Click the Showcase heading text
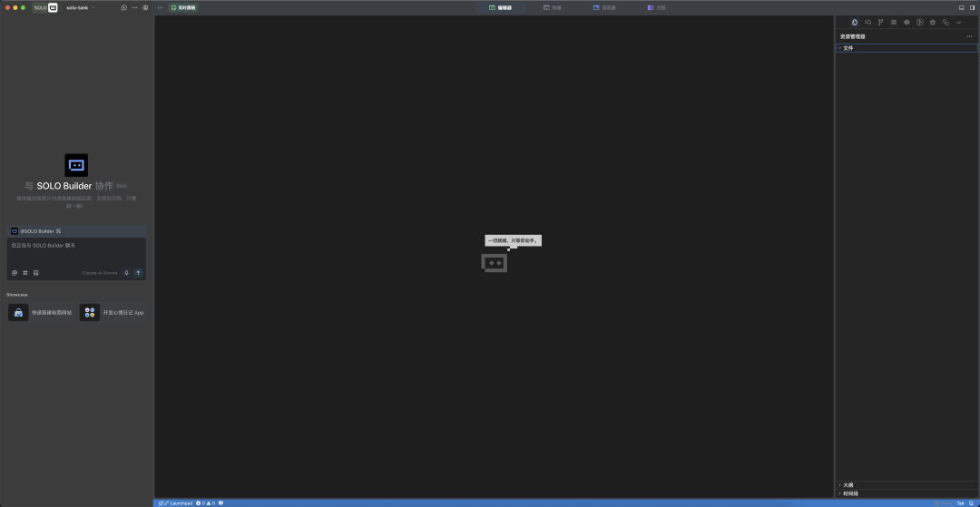 [17, 295]
